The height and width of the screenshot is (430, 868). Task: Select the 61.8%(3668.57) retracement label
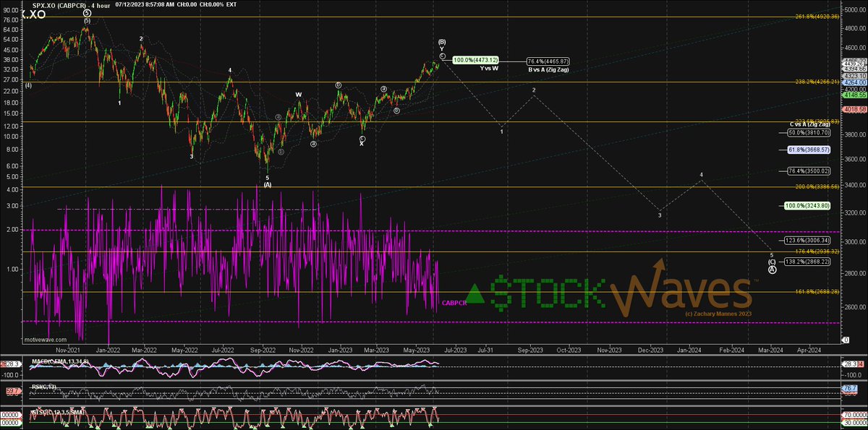click(x=808, y=150)
